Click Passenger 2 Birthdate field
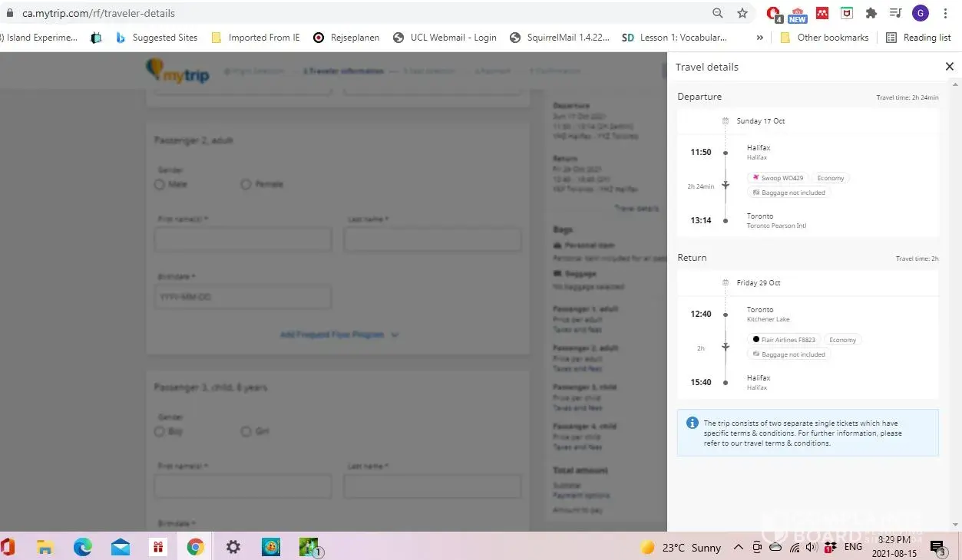This screenshot has width=962, height=560. point(243,297)
